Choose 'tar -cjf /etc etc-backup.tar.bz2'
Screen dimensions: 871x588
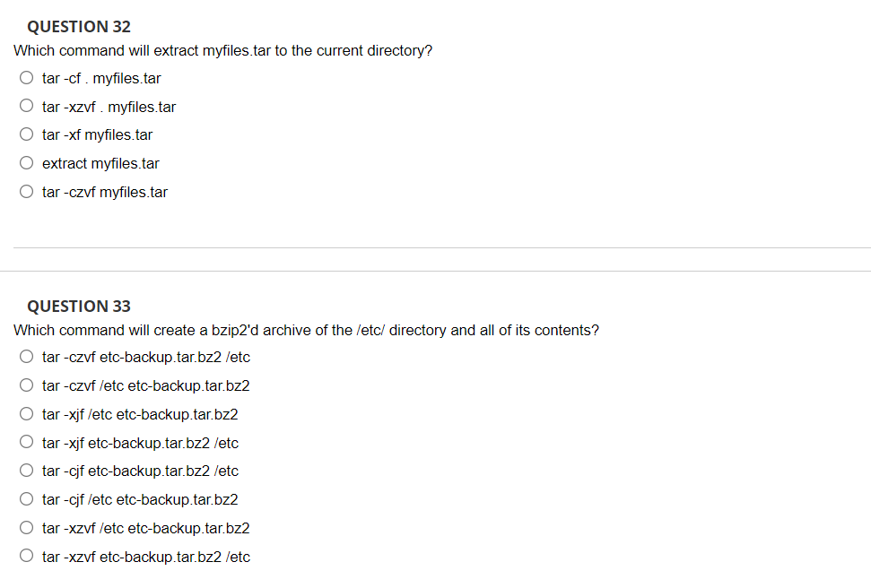click(x=26, y=498)
